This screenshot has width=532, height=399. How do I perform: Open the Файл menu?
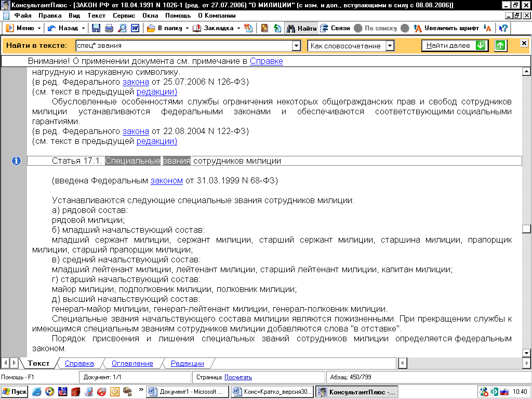pos(22,16)
